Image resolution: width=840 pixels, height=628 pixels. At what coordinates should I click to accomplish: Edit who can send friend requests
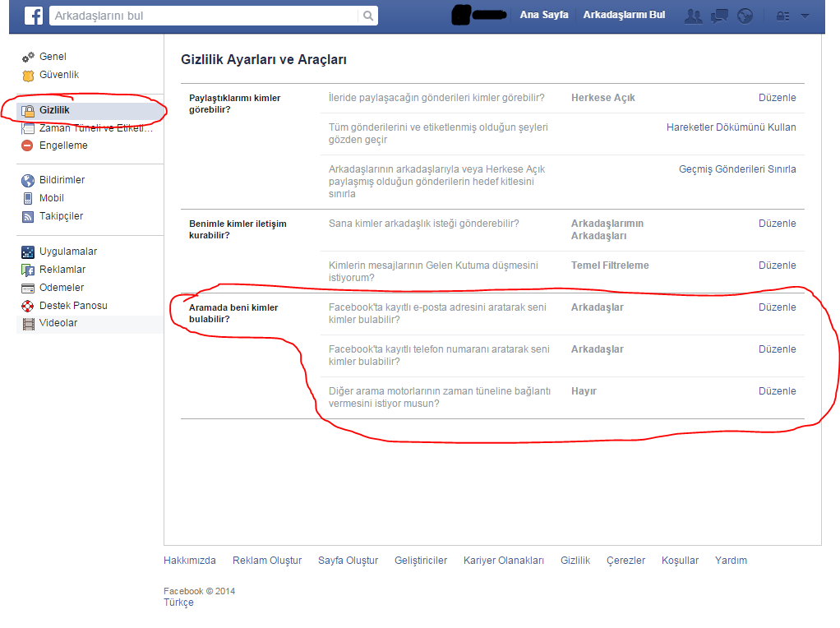[777, 224]
